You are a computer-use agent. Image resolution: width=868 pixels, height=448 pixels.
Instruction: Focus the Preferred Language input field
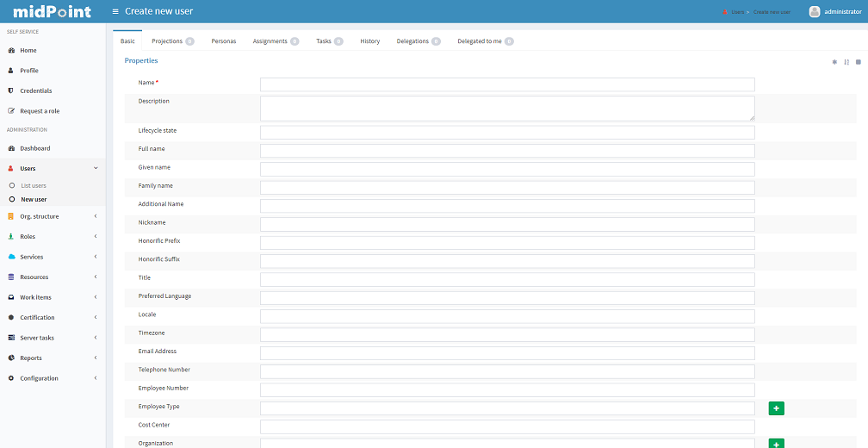(x=508, y=298)
